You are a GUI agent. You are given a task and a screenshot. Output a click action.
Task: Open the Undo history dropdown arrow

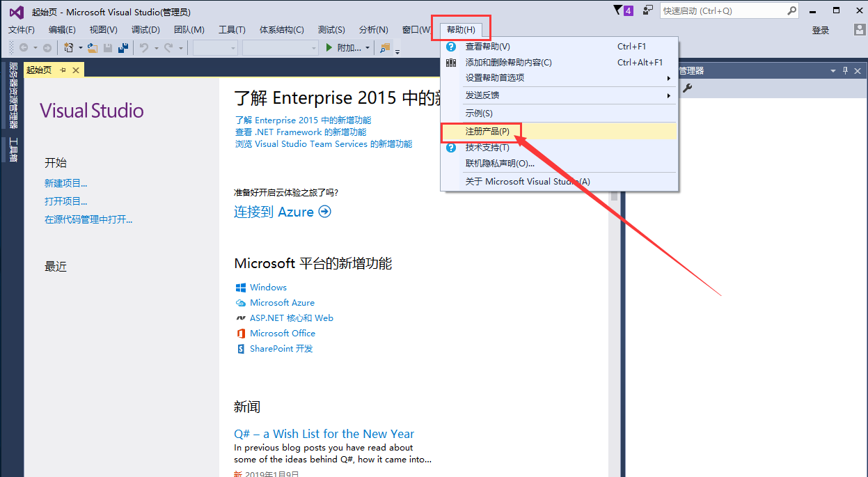(156, 48)
